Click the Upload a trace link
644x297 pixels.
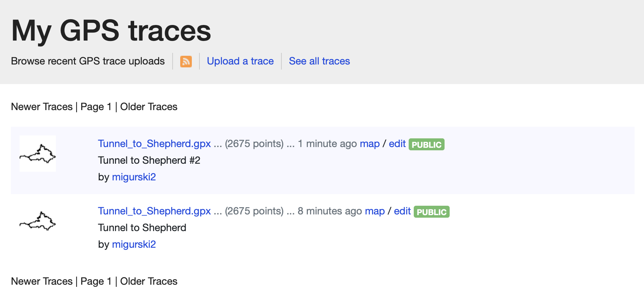pos(240,61)
